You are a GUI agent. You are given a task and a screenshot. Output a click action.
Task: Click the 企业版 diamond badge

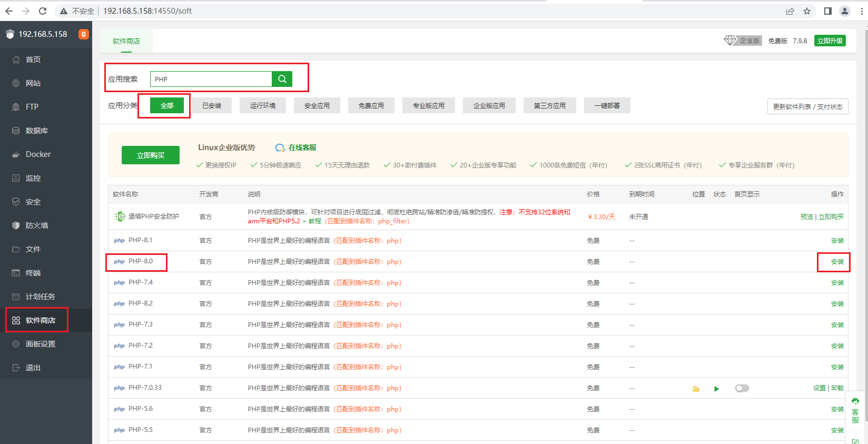click(743, 41)
